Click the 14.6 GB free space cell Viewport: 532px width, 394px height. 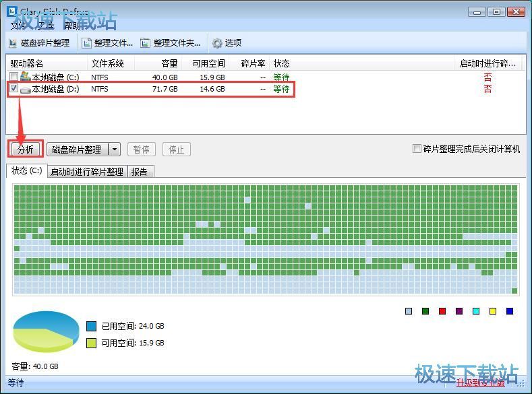click(212, 89)
